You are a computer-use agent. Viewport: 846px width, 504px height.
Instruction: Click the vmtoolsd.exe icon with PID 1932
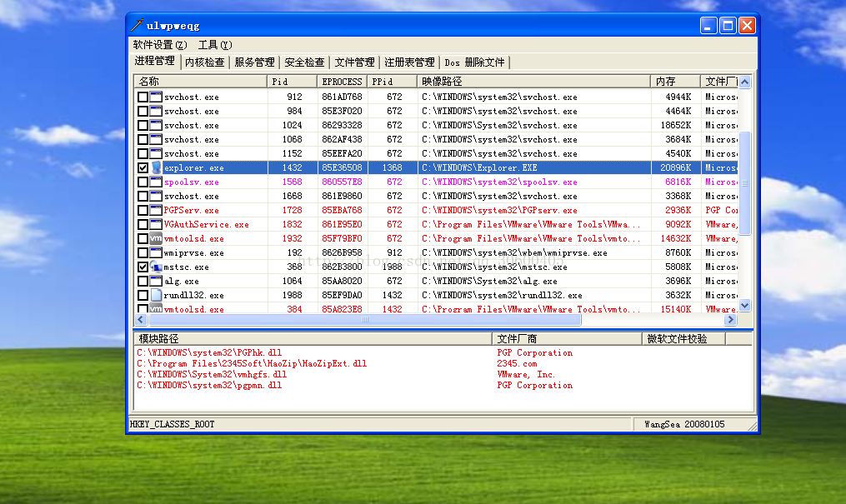(x=156, y=238)
